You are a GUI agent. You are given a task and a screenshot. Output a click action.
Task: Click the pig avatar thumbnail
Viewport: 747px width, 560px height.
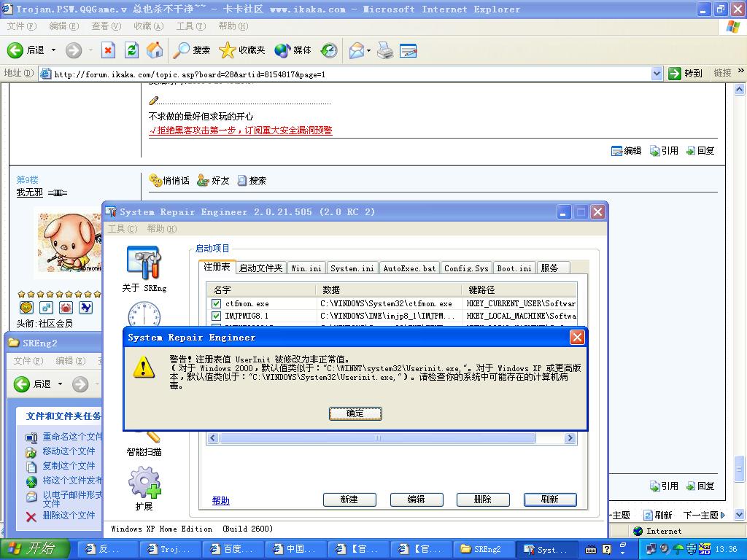coord(69,242)
